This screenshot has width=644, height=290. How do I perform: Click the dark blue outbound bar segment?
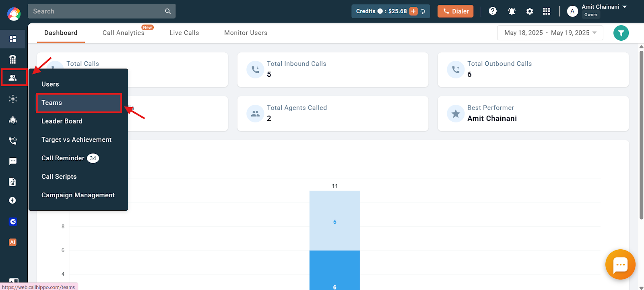click(334, 270)
